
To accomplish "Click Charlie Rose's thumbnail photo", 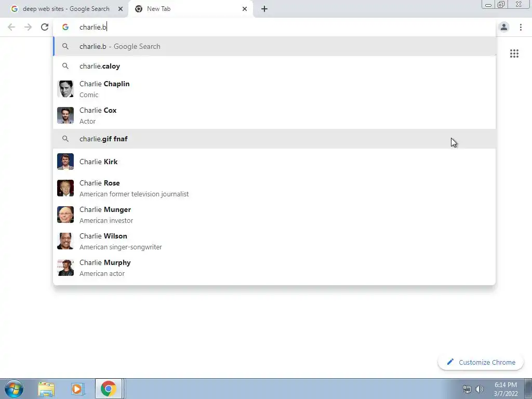I will 65,188.
